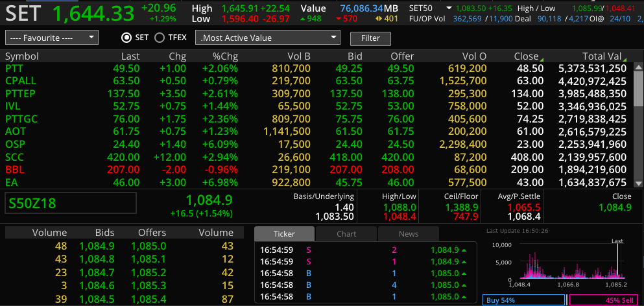Switch to the Chart tab
This screenshot has width=644, height=306.
[346, 234]
